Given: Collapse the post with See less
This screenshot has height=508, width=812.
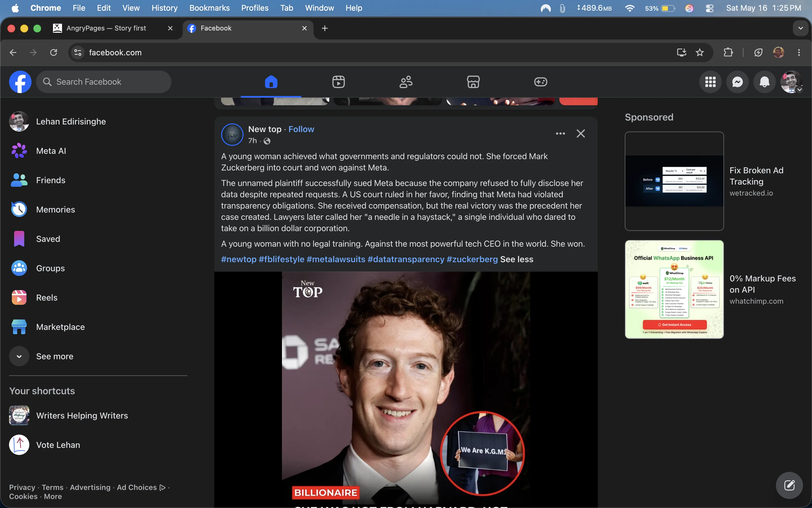Looking at the screenshot, I should (517, 259).
